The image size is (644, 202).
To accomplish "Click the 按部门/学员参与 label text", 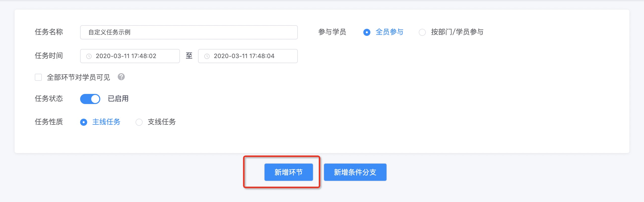I will [457, 32].
